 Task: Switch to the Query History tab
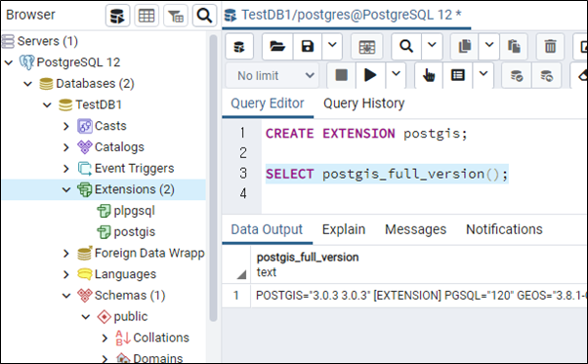[364, 103]
